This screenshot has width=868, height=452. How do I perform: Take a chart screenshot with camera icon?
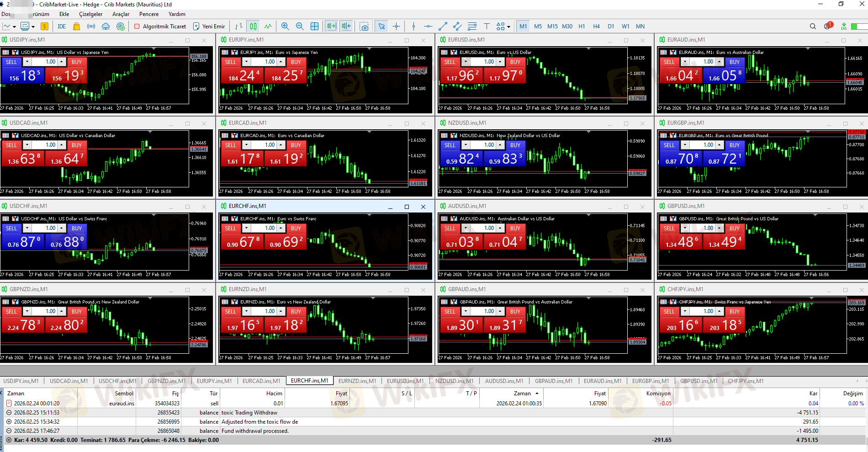(364, 27)
